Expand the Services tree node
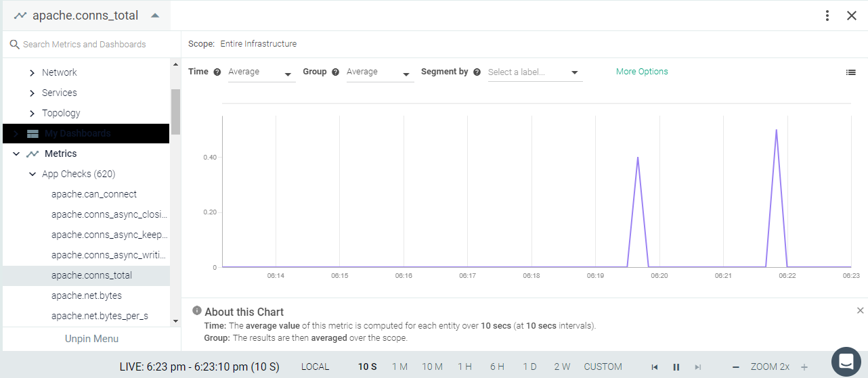This screenshot has height=378, width=868. [x=32, y=93]
